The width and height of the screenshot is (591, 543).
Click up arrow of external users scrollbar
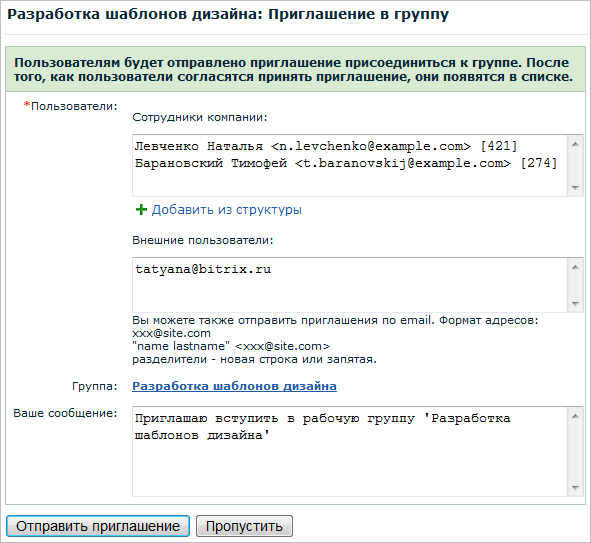[575, 267]
